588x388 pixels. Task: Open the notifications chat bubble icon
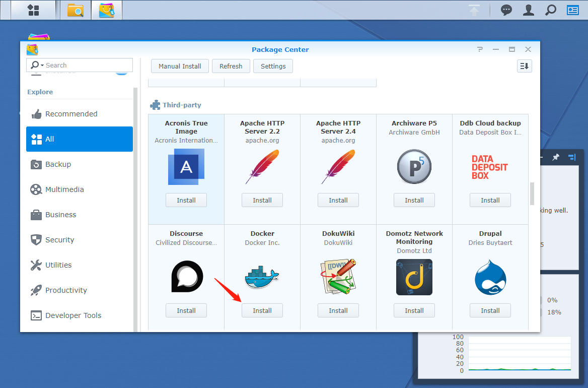point(506,10)
